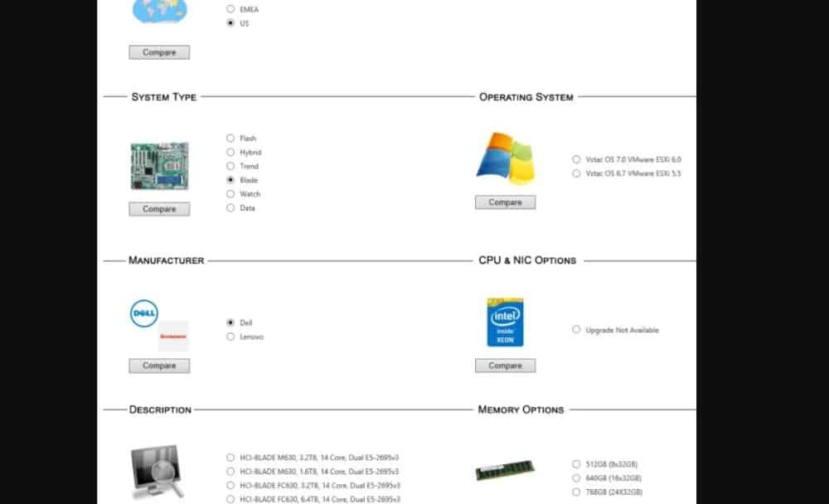Click the Windows logo under Operating System
This screenshot has height=504, width=829.
(505, 157)
